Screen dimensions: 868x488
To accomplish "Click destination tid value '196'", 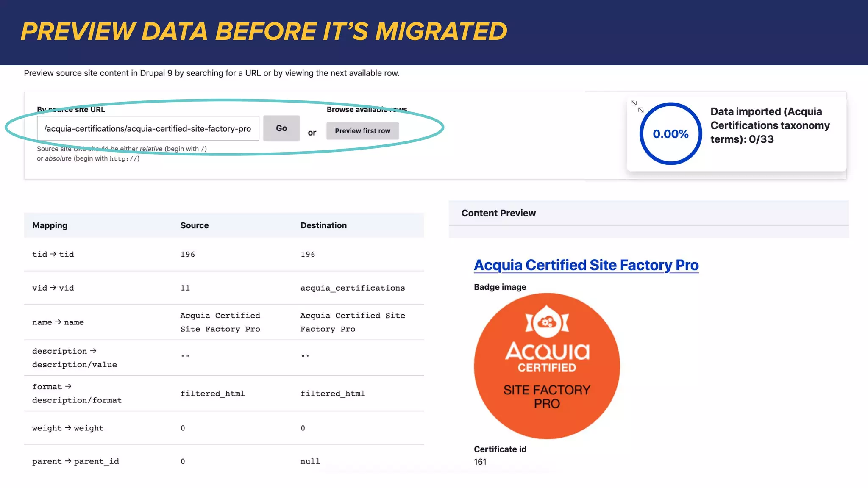I will coord(308,254).
